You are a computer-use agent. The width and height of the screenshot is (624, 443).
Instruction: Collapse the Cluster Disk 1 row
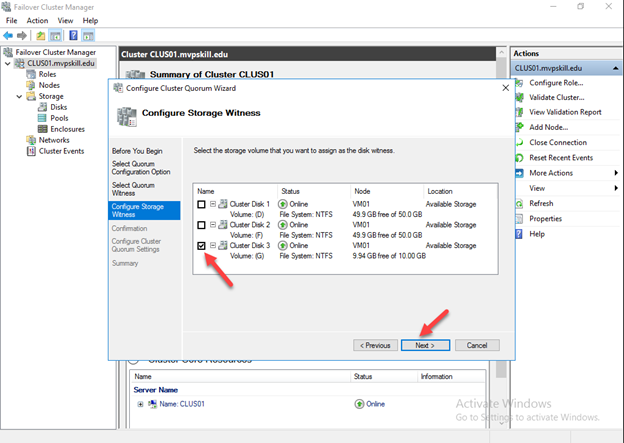point(213,204)
